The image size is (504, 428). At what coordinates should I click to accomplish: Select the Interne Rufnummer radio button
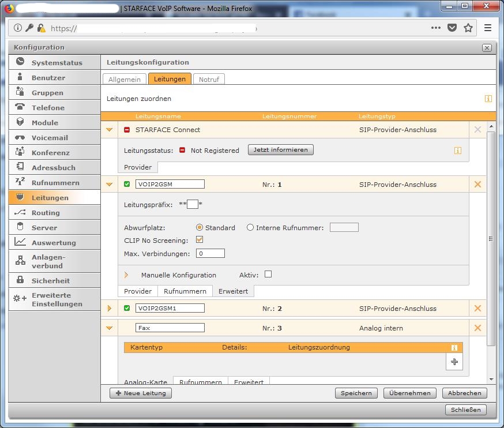(x=250, y=228)
